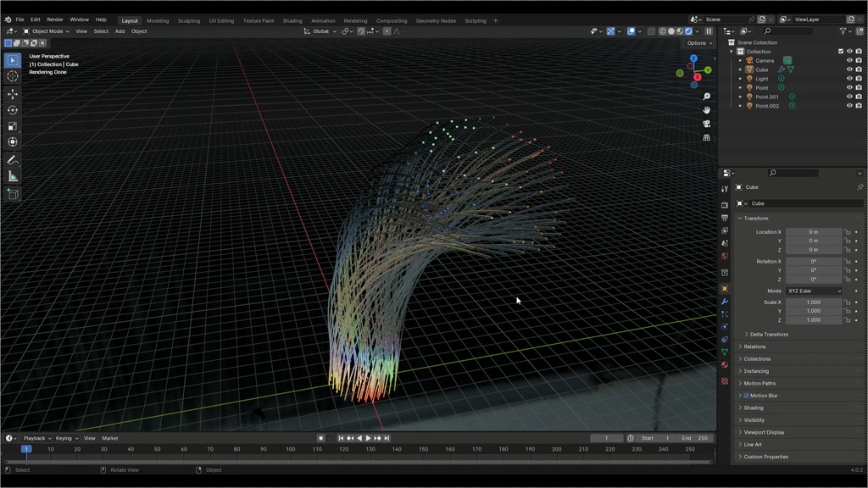Open the Global orientation dropdown
The height and width of the screenshot is (488, 868).
point(320,31)
